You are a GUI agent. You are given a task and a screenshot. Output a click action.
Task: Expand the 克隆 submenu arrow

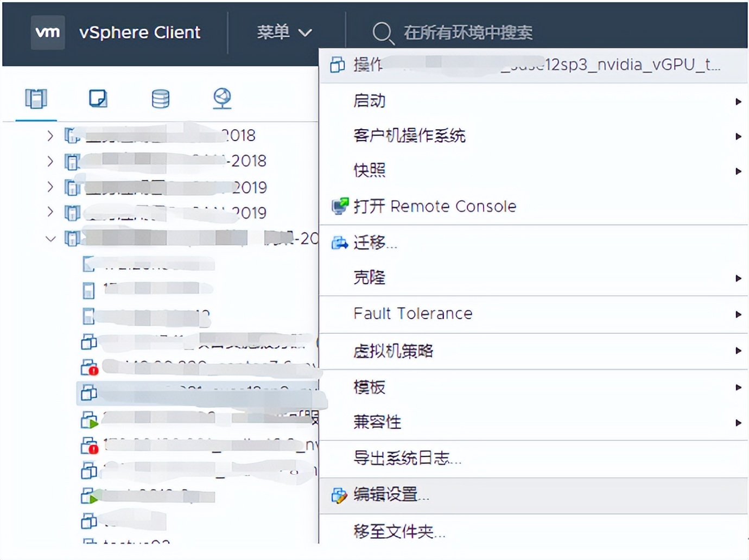click(x=738, y=278)
